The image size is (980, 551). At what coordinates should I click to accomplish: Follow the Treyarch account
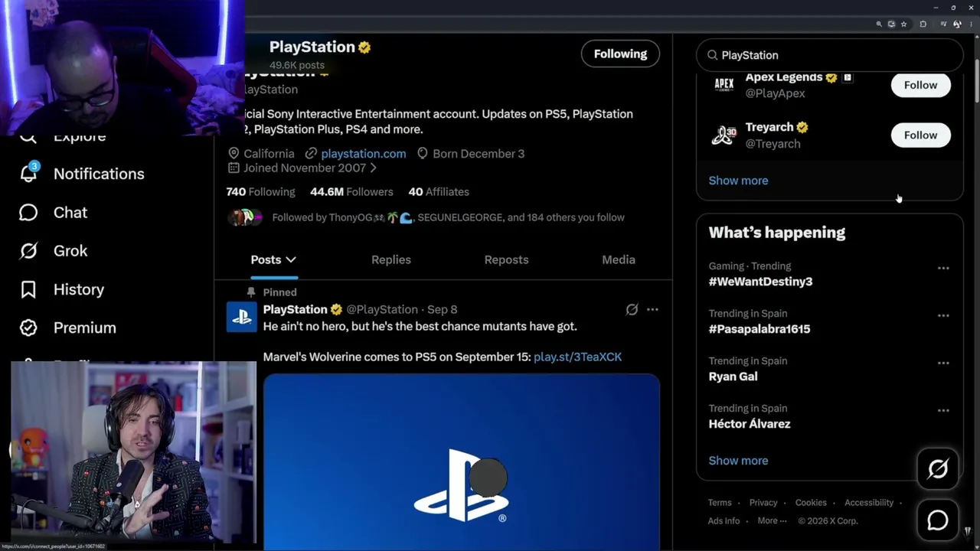[x=920, y=135]
